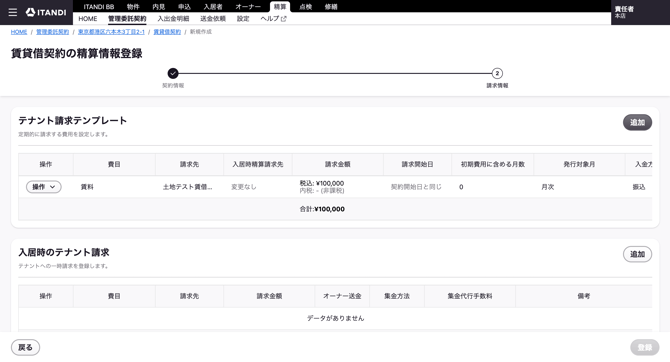
Task: Click the 集金方法 column header
Action: click(x=397, y=296)
